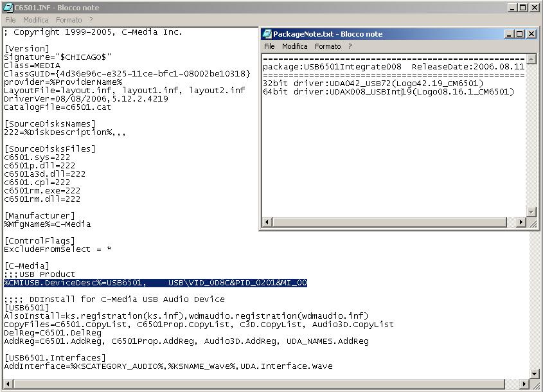The height and width of the screenshot is (392, 543).
Task: Click the c6501rm.dll=222 line
Action: tap(42, 199)
